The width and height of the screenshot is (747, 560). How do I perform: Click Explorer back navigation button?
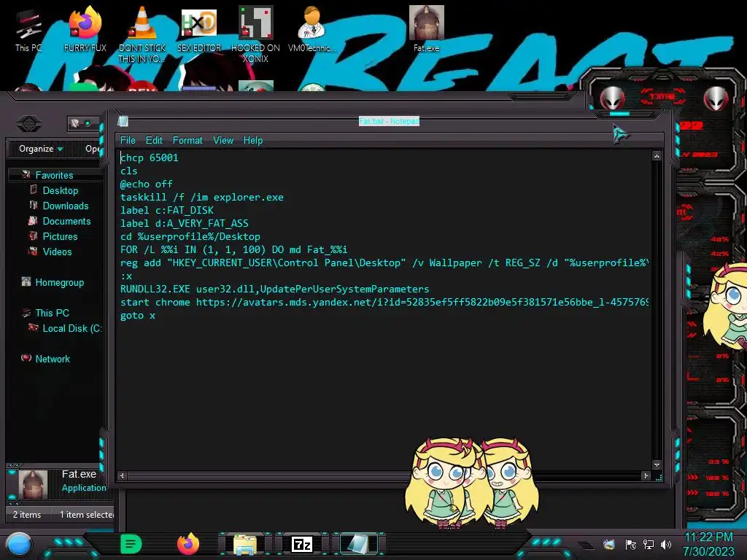(29, 124)
